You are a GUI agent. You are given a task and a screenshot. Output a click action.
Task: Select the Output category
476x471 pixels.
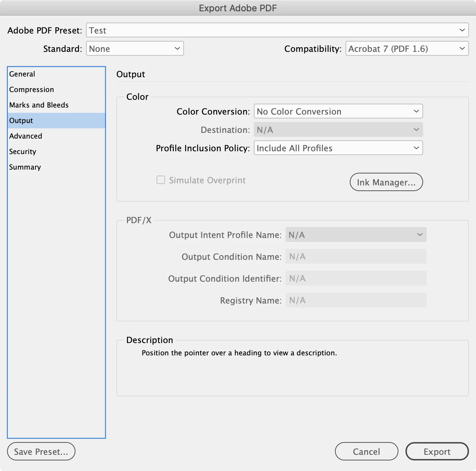click(56, 121)
